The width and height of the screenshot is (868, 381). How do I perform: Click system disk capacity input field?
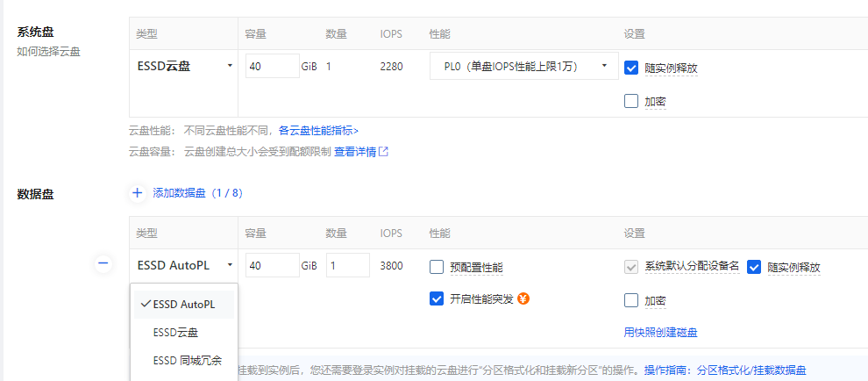click(272, 67)
